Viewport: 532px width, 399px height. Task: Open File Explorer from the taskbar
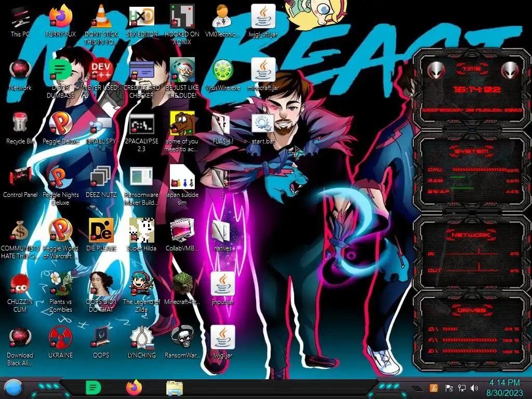click(175, 388)
